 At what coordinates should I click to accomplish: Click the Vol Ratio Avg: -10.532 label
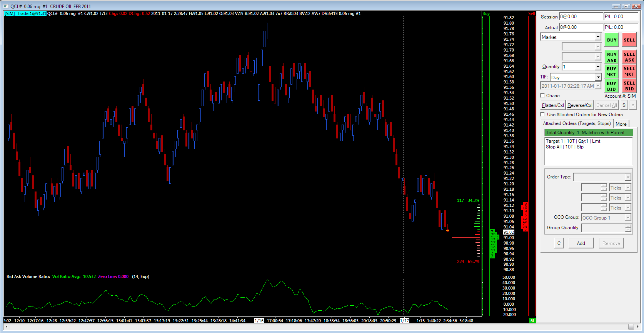(74, 276)
